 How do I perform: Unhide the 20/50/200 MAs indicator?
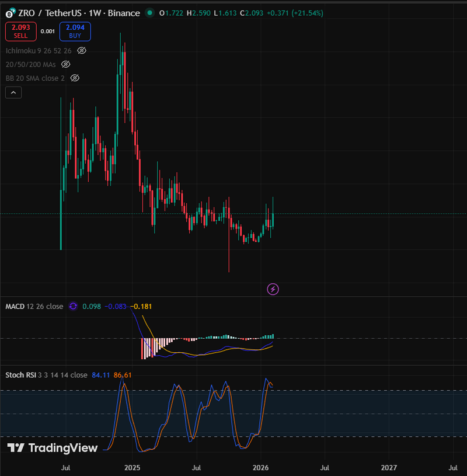pos(65,64)
